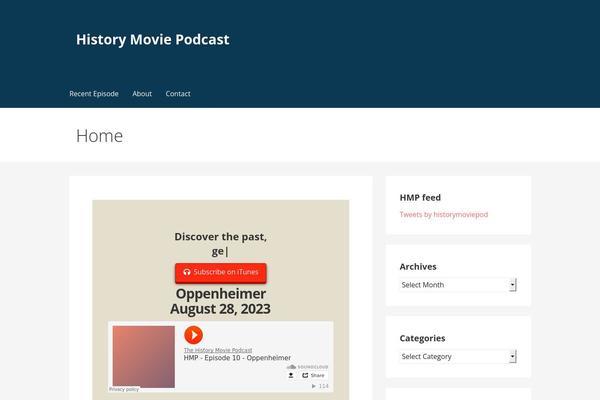Click the Home page heading

(99, 136)
